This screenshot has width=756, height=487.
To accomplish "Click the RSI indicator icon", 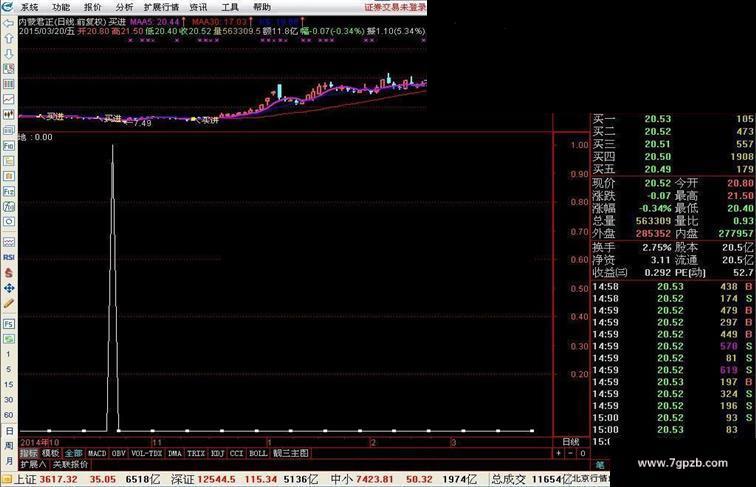I will [8, 257].
